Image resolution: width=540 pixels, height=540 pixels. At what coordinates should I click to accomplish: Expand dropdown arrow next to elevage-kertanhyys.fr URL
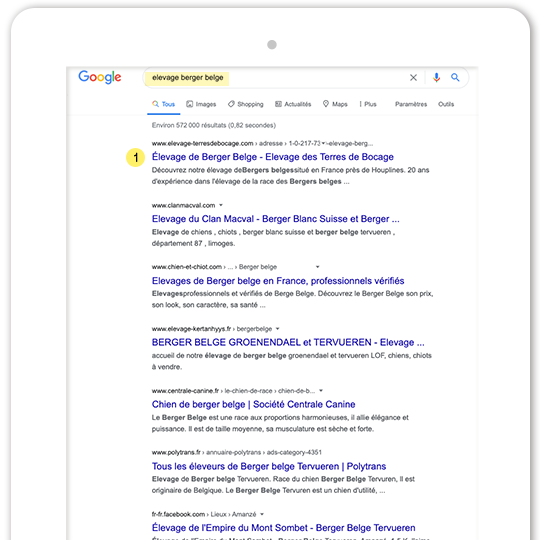point(278,329)
